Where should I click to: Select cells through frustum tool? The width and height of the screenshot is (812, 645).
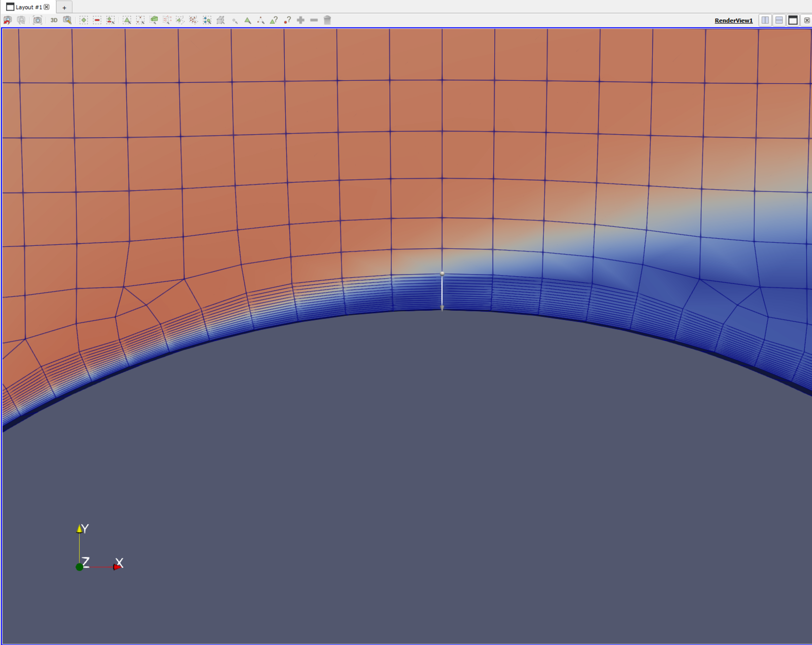coord(154,20)
